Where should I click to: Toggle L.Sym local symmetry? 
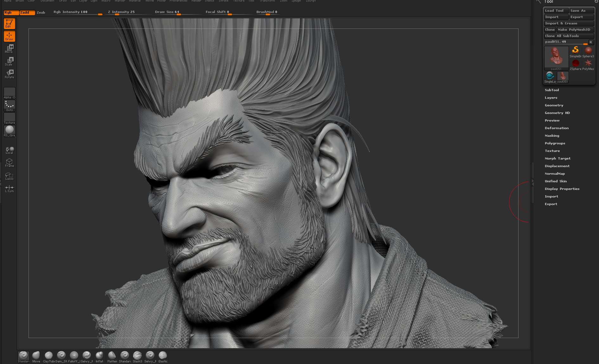[x=9, y=188]
